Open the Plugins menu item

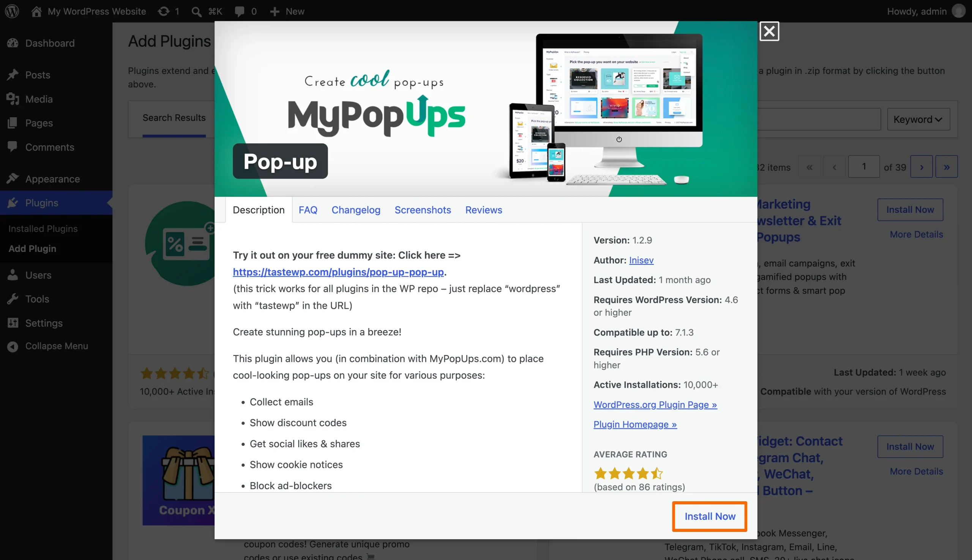(x=56, y=203)
